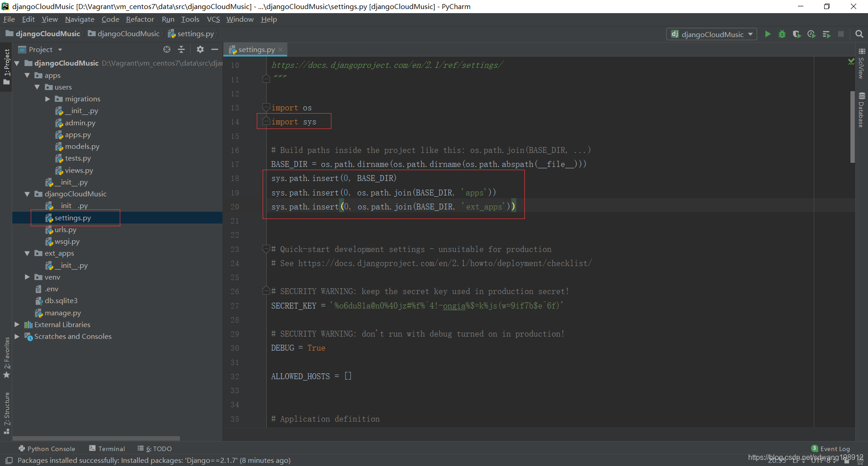Click the green inspection checkmark
The image size is (868, 466).
coord(851,61)
